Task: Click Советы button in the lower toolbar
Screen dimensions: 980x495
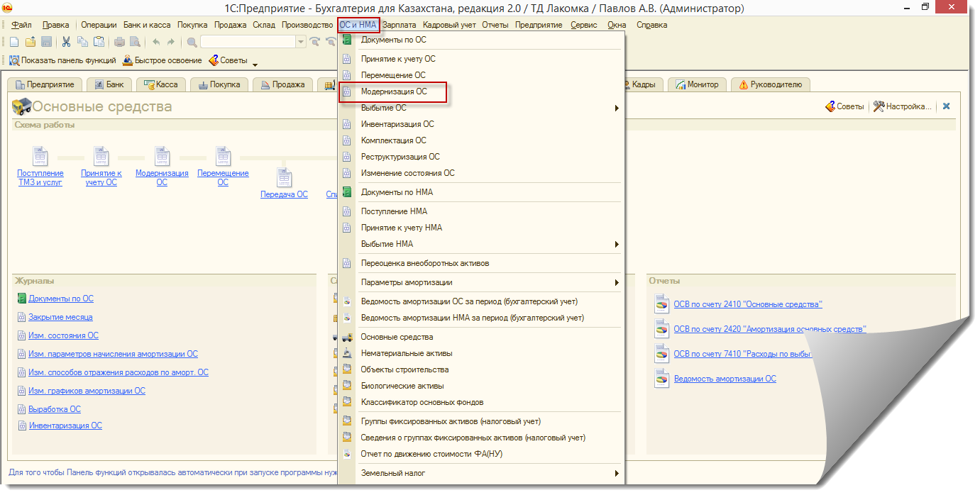Action: (x=228, y=60)
